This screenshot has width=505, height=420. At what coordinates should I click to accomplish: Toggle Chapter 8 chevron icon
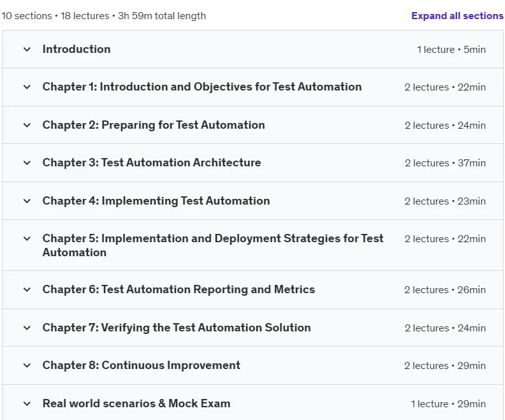pyautogui.click(x=27, y=366)
